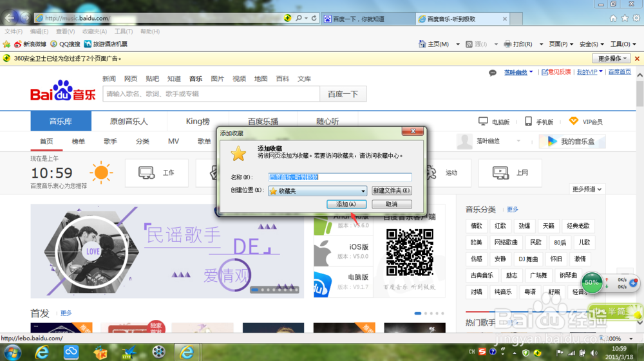Viewport: 644px width, 361px height.
Task: Open QQ搜搜 favorites bar shortcut
Action: coord(65,44)
